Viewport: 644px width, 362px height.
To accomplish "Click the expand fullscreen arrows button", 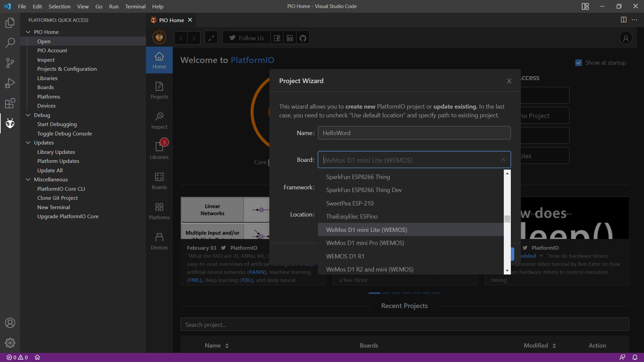I will (211, 38).
